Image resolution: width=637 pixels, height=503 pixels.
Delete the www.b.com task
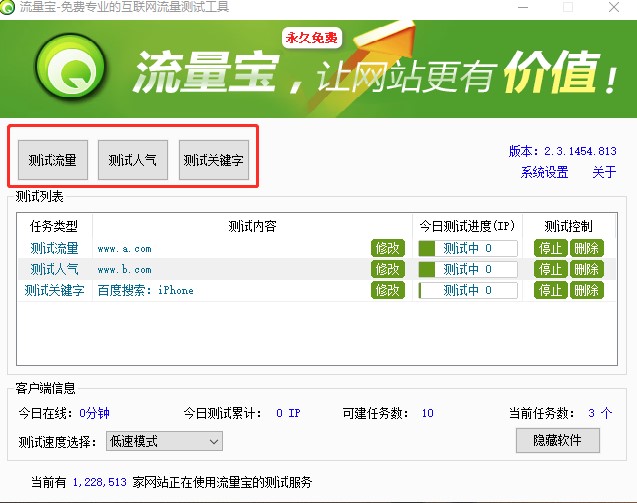click(587, 269)
